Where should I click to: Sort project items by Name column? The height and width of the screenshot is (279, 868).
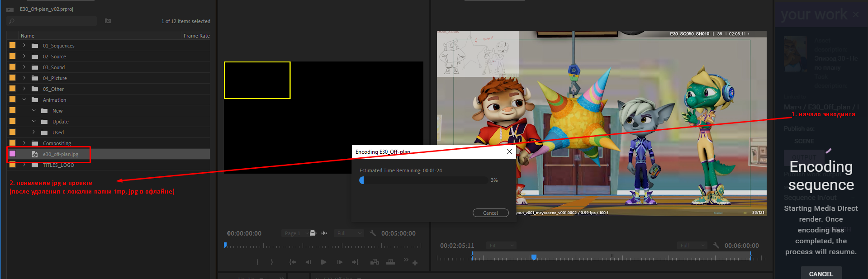(28, 36)
